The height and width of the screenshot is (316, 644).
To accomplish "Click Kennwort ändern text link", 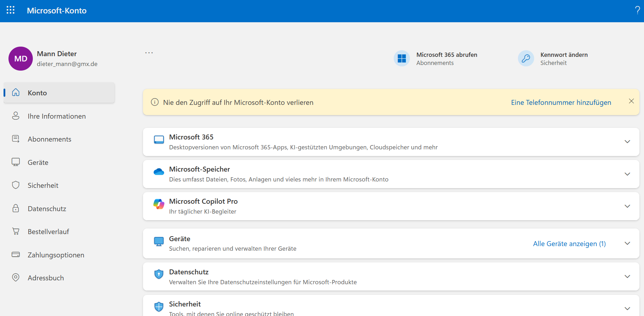I will (564, 55).
